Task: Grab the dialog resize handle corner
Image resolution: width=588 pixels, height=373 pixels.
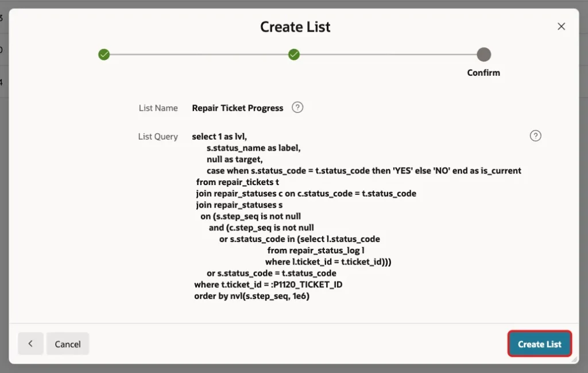Action: [574, 359]
